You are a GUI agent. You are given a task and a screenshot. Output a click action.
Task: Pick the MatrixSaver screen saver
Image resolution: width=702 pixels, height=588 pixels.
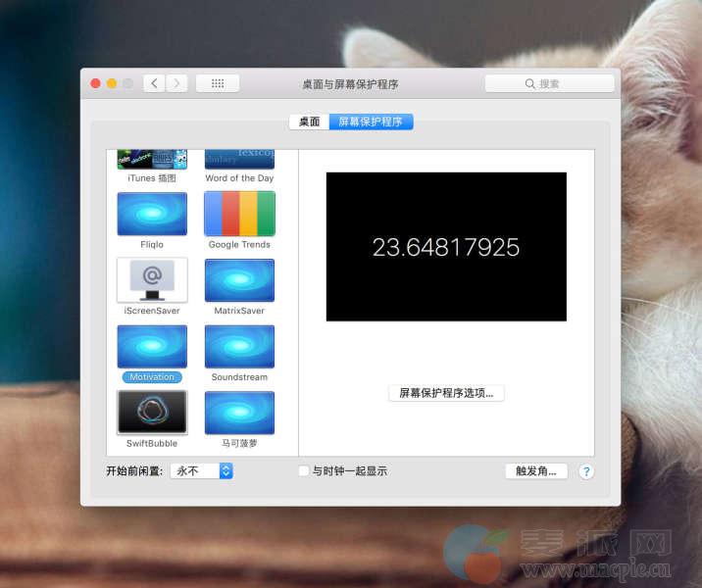tap(239, 280)
